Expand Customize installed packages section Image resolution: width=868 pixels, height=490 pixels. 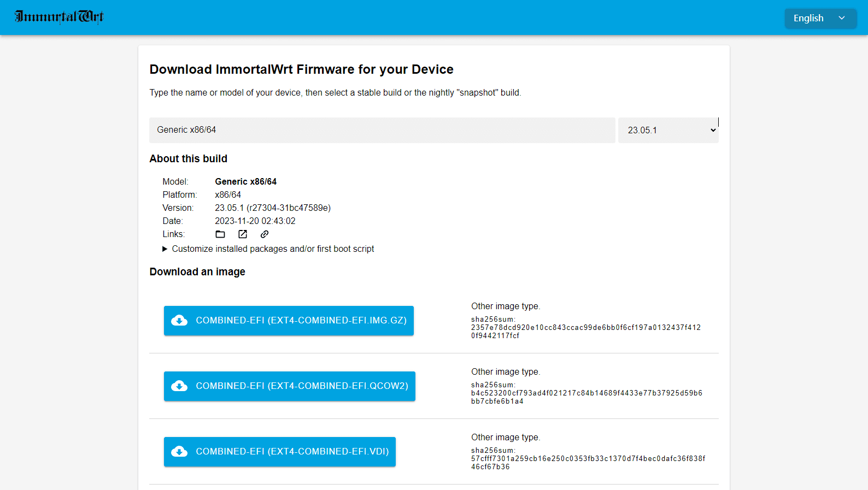pyautogui.click(x=268, y=249)
